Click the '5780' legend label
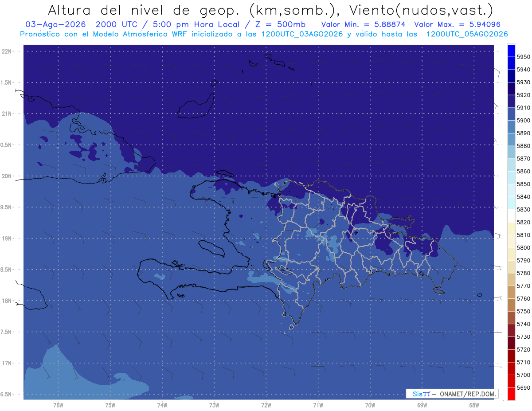Screen dimensions: 532x411 (x=523, y=273)
